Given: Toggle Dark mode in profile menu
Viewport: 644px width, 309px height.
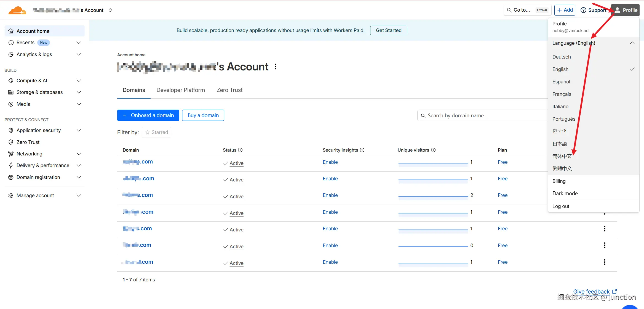Looking at the screenshot, I should tap(565, 194).
